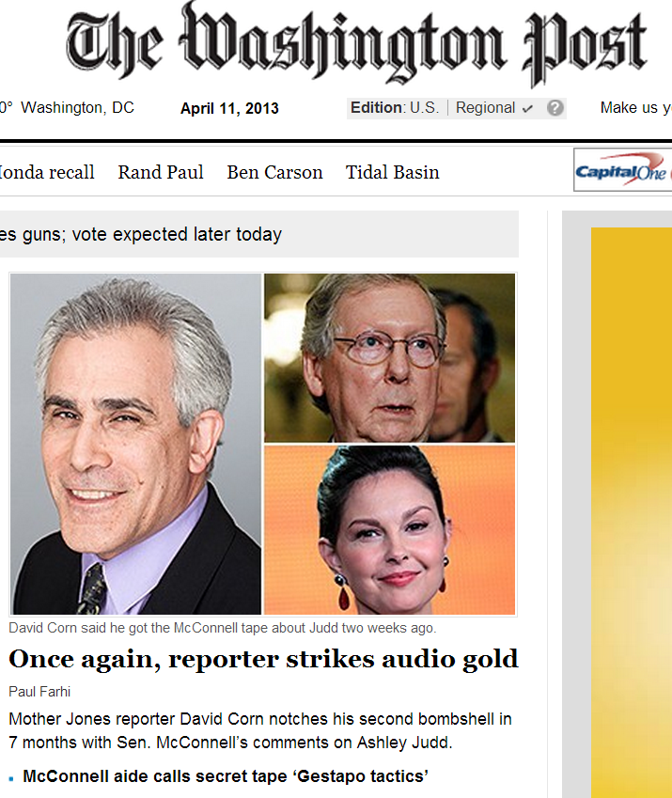Image resolution: width=672 pixels, height=798 pixels.
Task: Open the Honda recall trending topic
Action: [47, 173]
